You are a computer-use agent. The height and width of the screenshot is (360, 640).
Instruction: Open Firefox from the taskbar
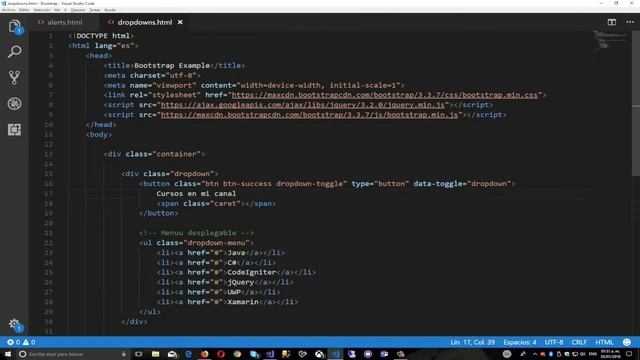coord(204,354)
